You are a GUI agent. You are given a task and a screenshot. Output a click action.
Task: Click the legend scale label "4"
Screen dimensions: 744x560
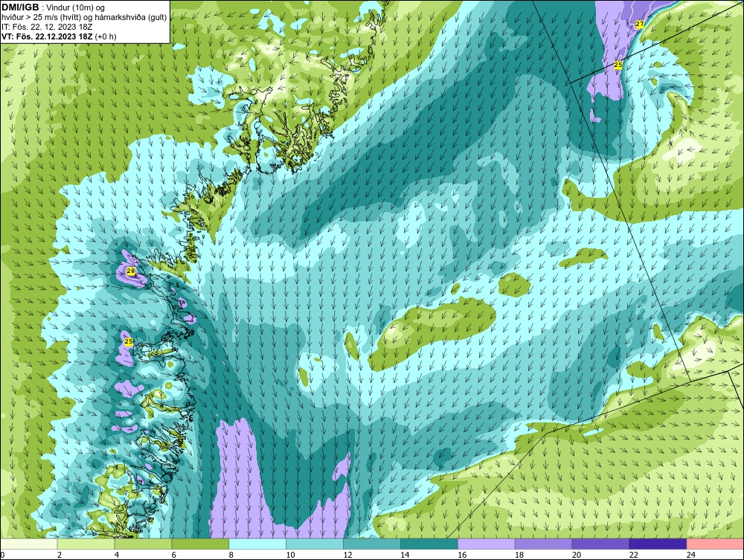tap(117, 555)
